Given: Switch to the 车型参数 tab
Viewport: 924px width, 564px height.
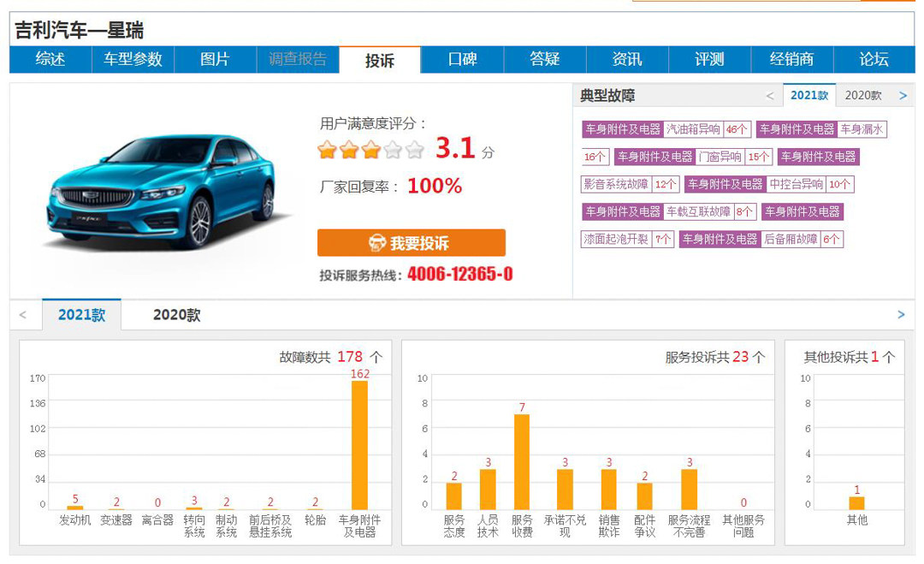Looking at the screenshot, I should tap(133, 59).
